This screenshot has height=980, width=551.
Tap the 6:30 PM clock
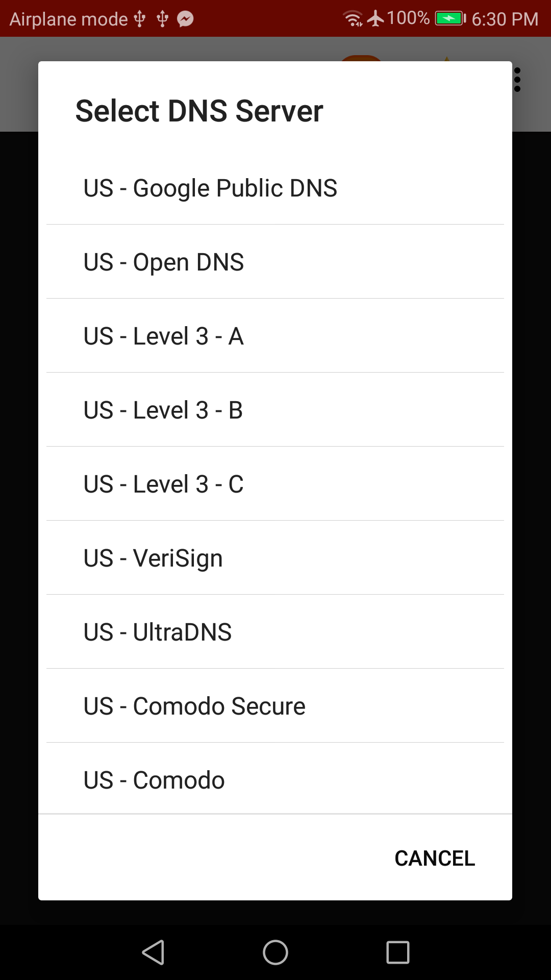coord(505,19)
